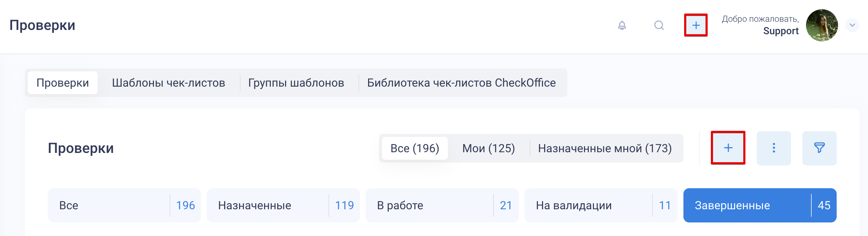Show checks with В работе status
The image size is (868, 236).
coord(442,205)
